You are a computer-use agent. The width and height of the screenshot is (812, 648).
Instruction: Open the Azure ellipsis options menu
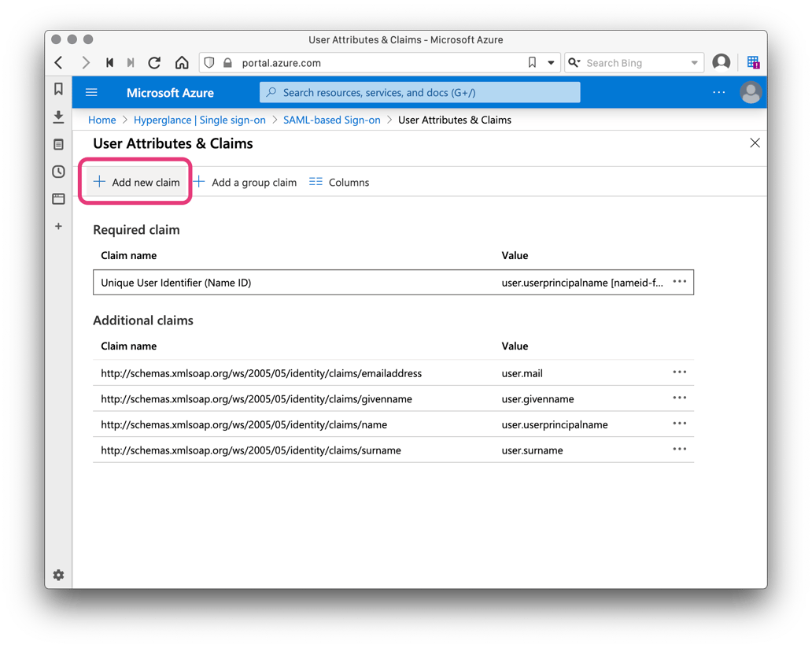[718, 92]
